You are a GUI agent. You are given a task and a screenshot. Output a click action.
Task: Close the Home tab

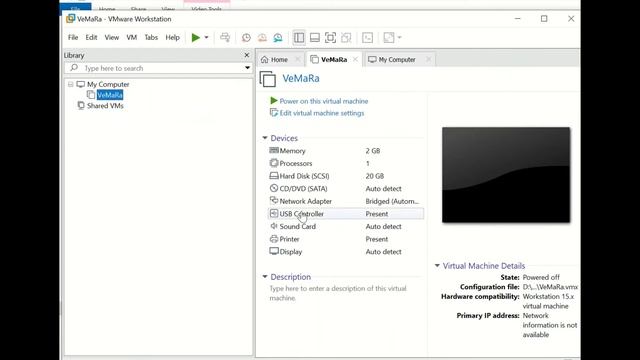click(x=298, y=60)
